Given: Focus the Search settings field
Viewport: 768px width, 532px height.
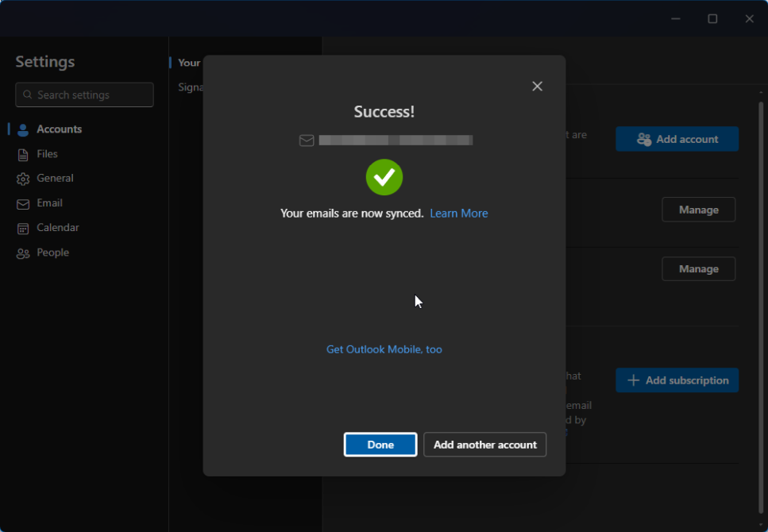Looking at the screenshot, I should [84, 94].
